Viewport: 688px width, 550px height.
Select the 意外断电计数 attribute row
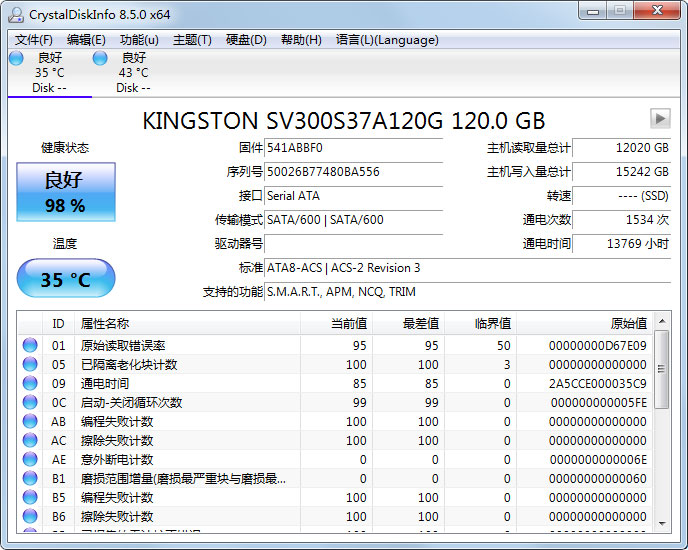[335, 459]
